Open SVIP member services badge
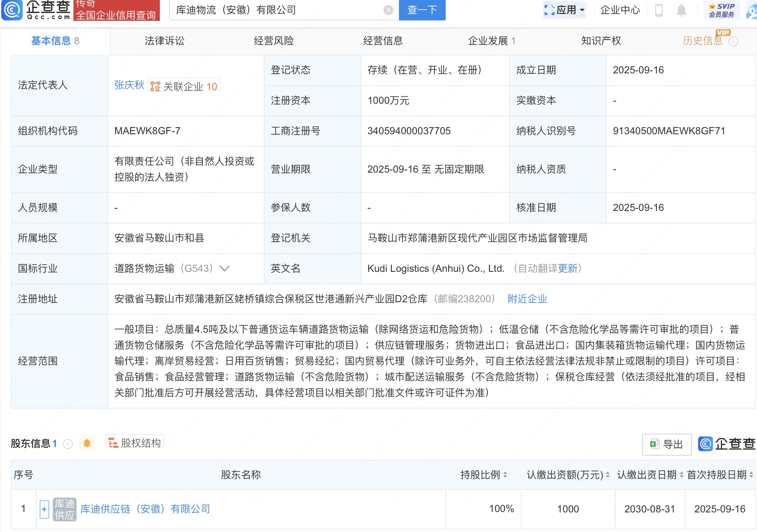The height and width of the screenshot is (532, 757). coord(722,10)
